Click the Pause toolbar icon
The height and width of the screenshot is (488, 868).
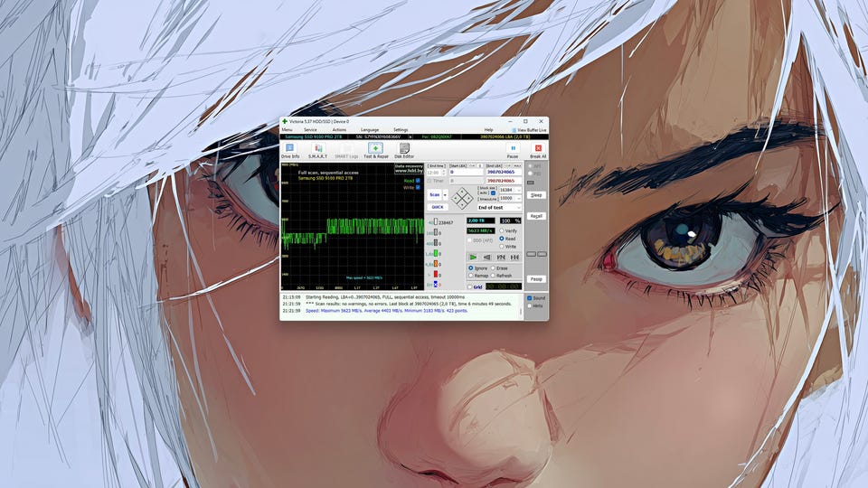[x=513, y=148]
